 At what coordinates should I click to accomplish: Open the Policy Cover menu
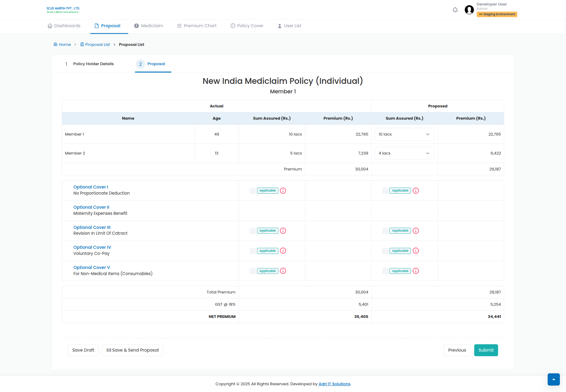(x=247, y=26)
